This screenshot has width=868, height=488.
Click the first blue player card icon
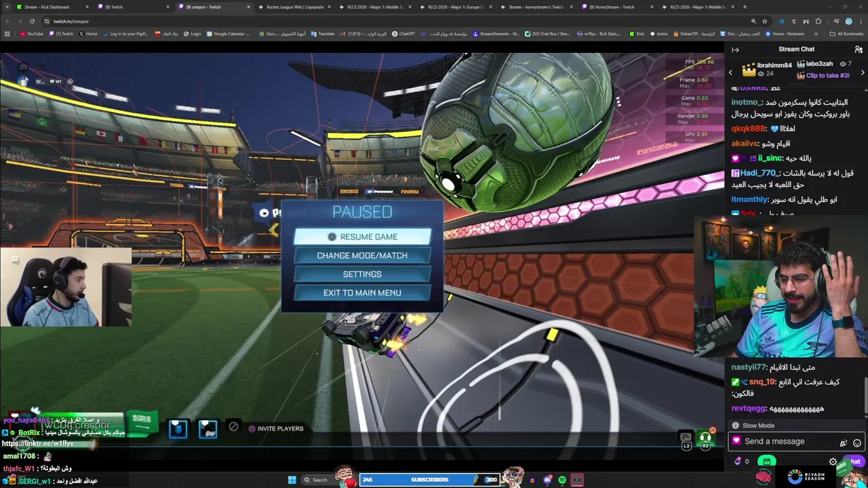coord(178,428)
